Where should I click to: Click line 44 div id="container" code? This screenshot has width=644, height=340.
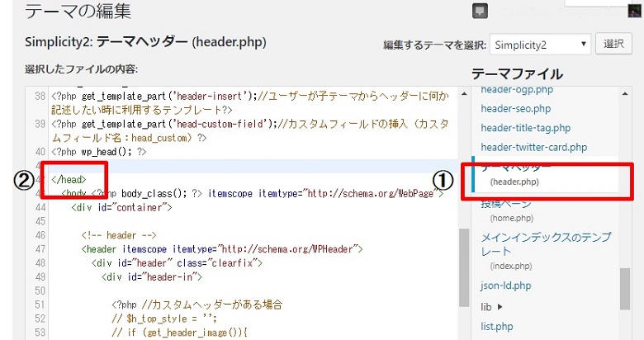click(121, 207)
